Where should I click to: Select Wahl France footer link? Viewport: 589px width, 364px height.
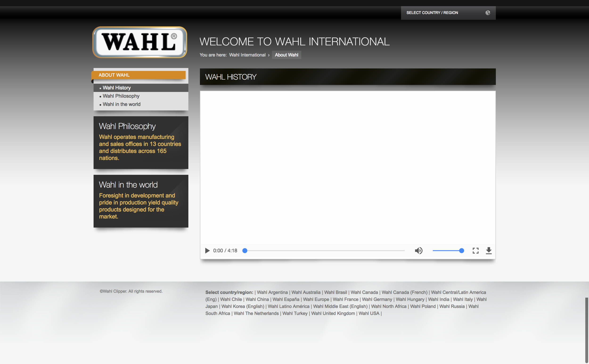tap(345, 299)
